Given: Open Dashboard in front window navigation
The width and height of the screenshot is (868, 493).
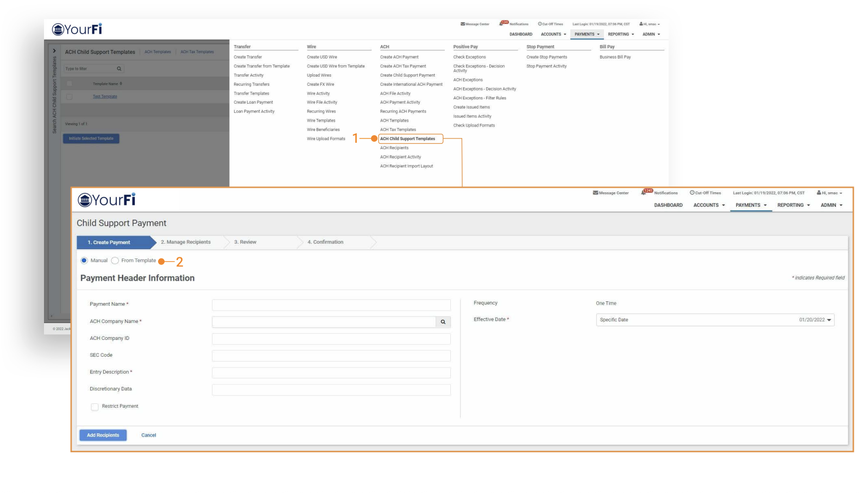Looking at the screenshot, I should tap(668, 205).
